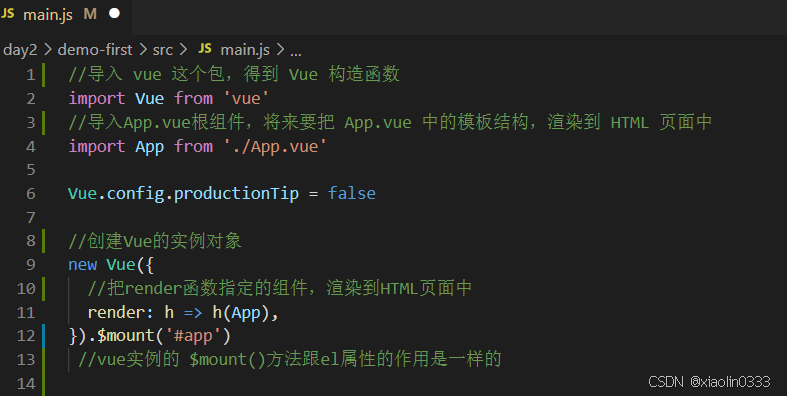Viewport: 787px width, 396px height.
Task: Click main.js in the breadcrumb path
Action: [245, 50]
